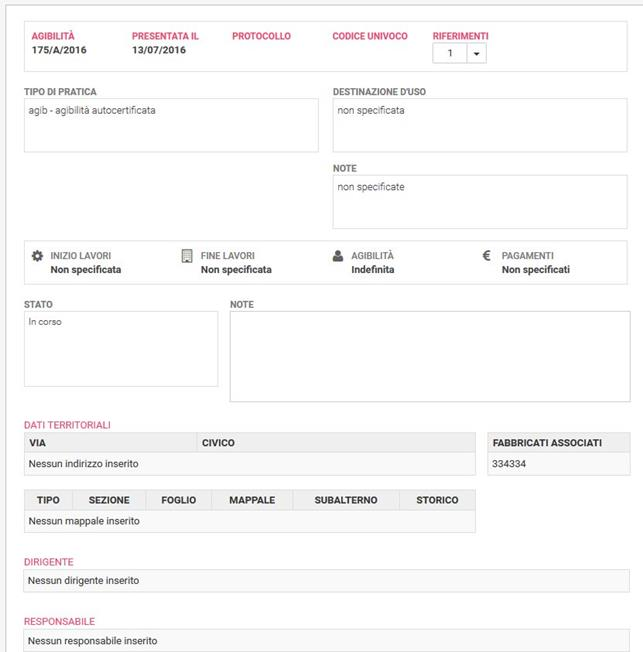Image resolution: width=643 pixels, height=652 pixels.
Task: Select the Riferimenti value box showing 1
Action: (450, 53)
